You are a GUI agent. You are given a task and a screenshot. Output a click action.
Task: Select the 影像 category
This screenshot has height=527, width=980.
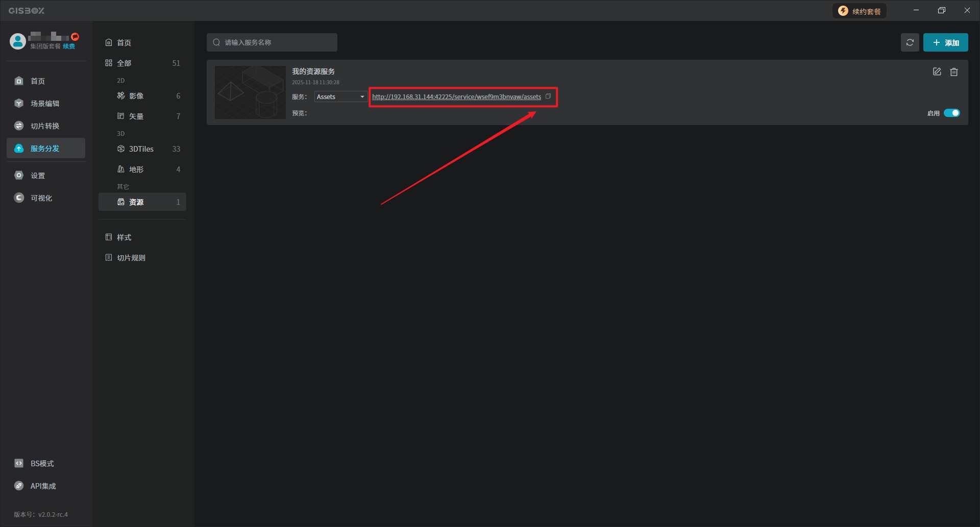pos(136,96)
